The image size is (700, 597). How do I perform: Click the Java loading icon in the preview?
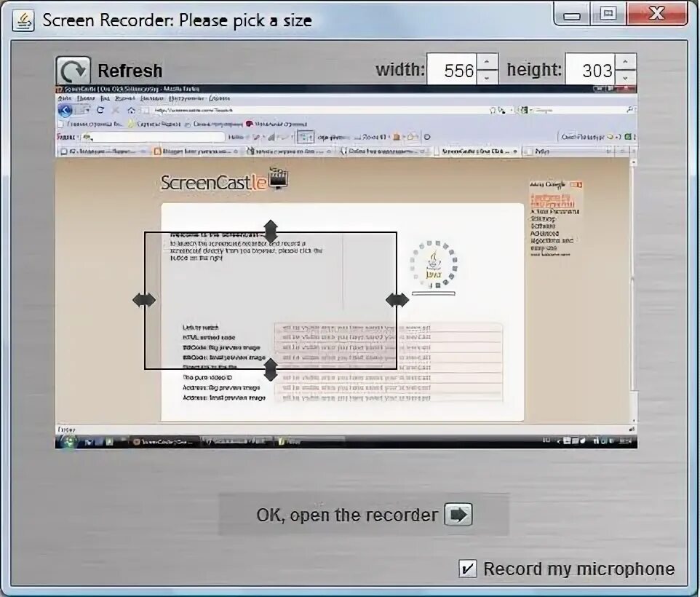434,264
